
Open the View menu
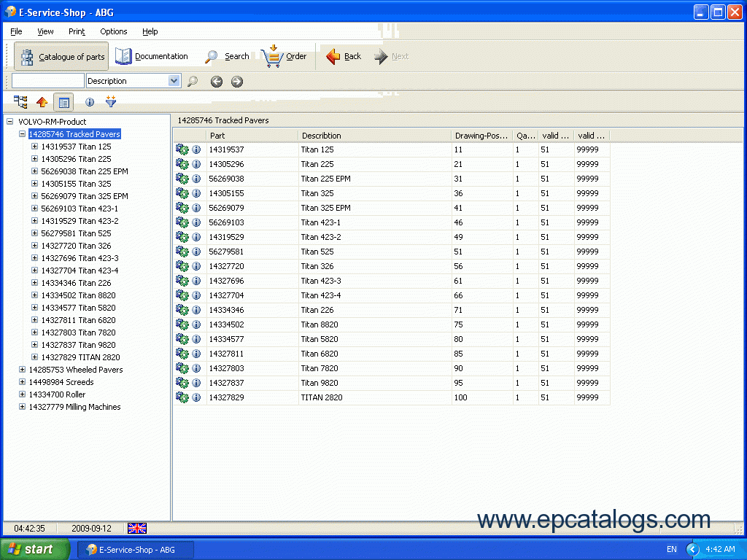point(45,31)
